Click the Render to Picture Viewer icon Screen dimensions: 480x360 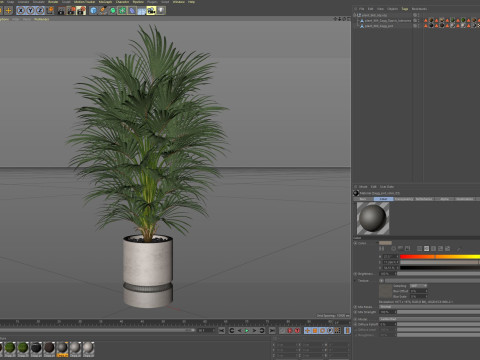71,11
